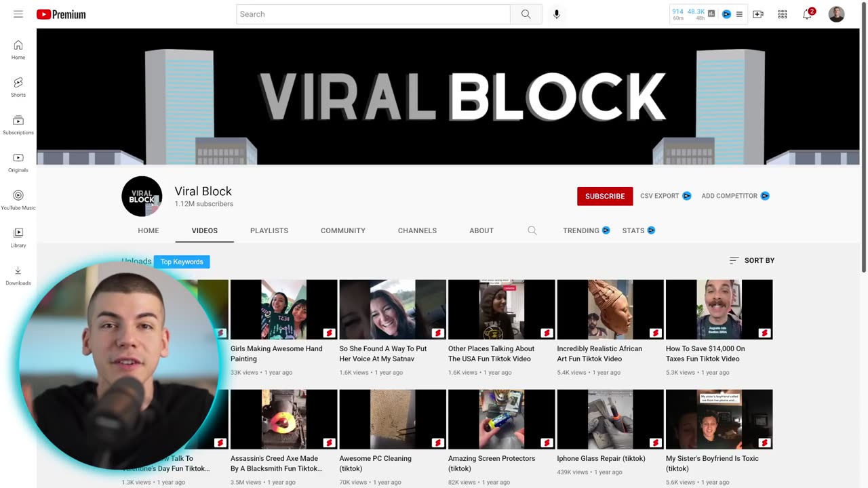Click title Incredibly Realistic African Art
The width and height of the screenshot is (868, 488).
pos(599,354)
